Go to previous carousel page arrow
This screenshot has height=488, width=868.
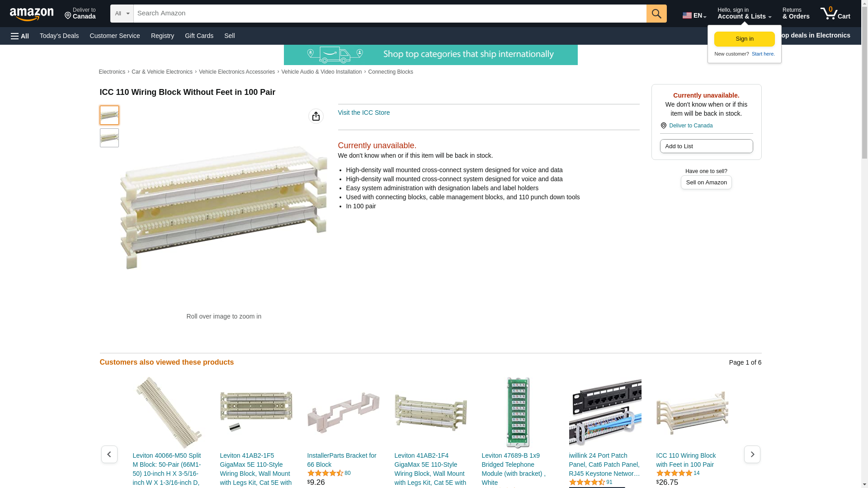109,454
